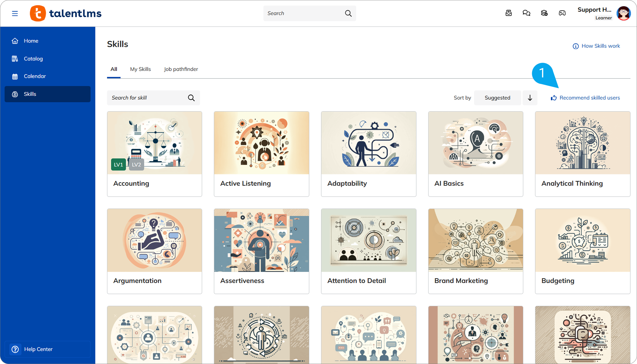The height and width of the screenshot is (364, 637).
Task: Click the user profile avatar
Action: [x=623, y=13]
